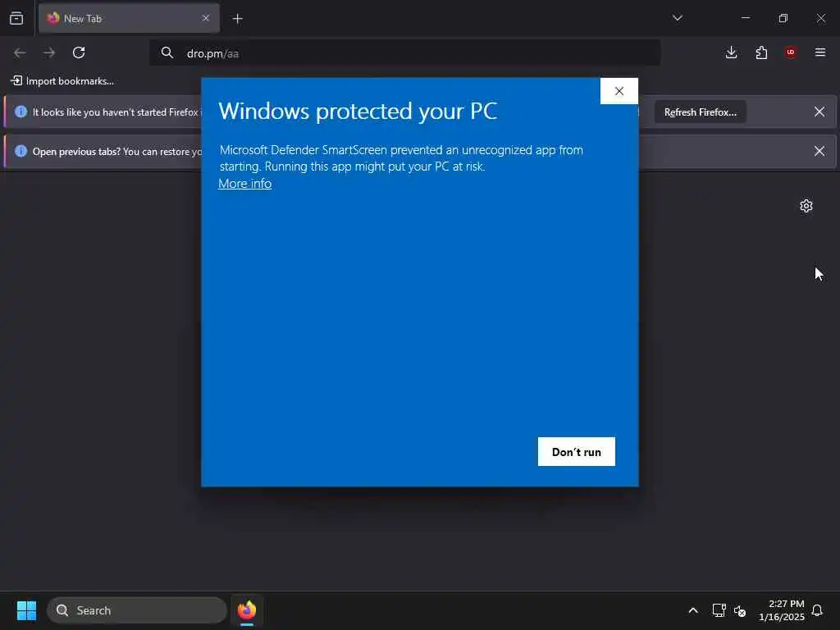Open Firefox application hamburger menu
This screenshot has width=840, height=630.
(x=820, y=52)
